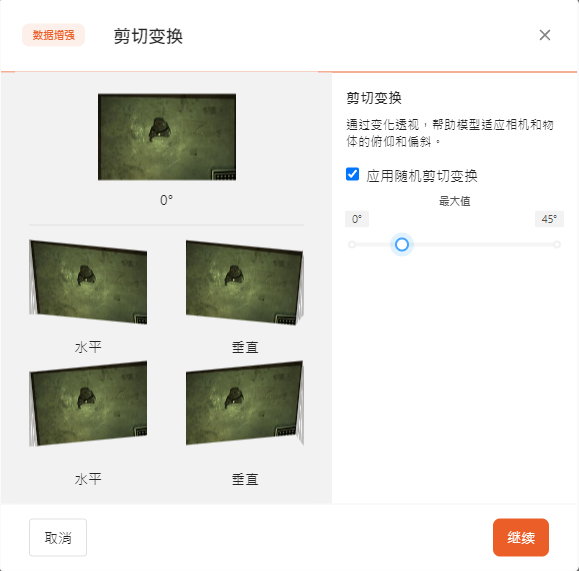Viewport: 579px width, 571px height.
Task: Select the lower 水平 sheared preview
Action: pos(88,404)
